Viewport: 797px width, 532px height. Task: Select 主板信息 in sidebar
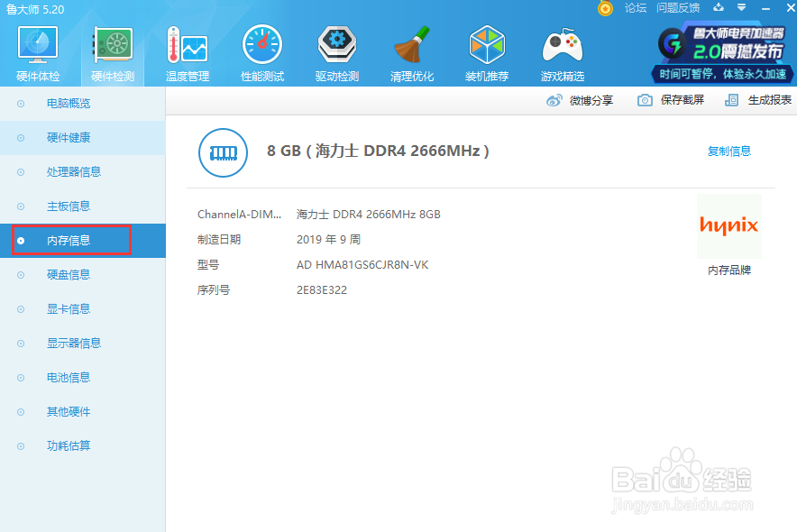pos(82,206)
